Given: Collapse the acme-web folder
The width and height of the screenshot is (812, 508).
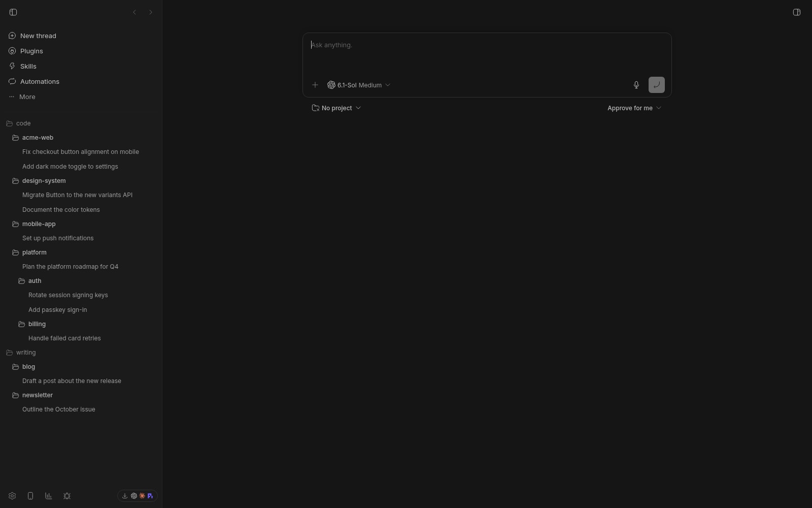Looking at the screenshot, I should point(81,138).
